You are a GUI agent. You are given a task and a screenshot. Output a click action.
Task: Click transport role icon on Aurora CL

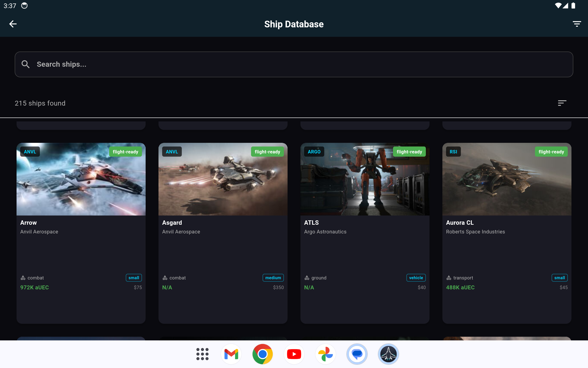pos(449,278)
